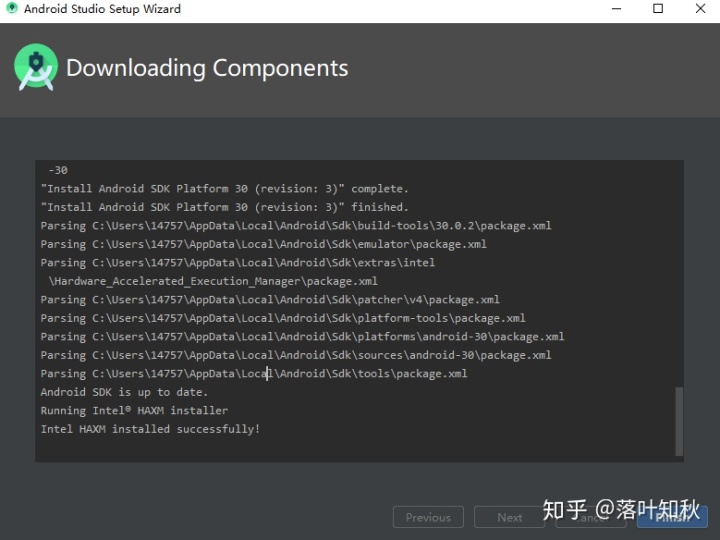Click the 'Downloading Components' heading

[207, 68]
